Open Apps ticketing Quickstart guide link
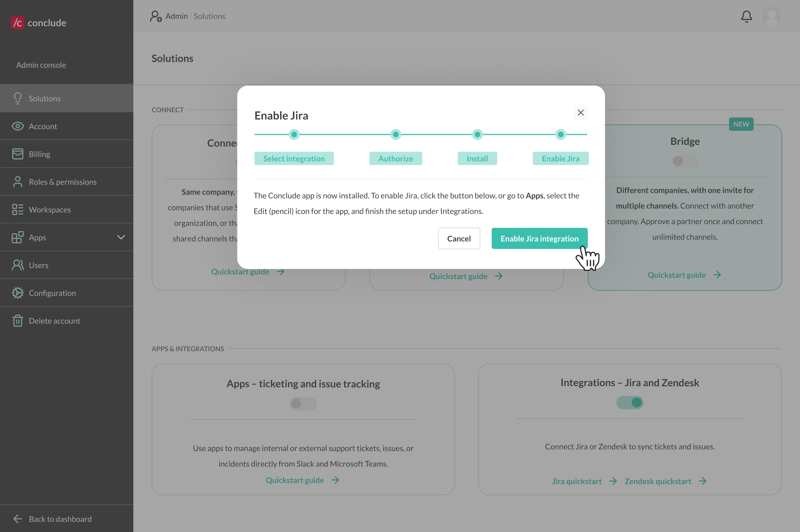 (x=295, y=480)
